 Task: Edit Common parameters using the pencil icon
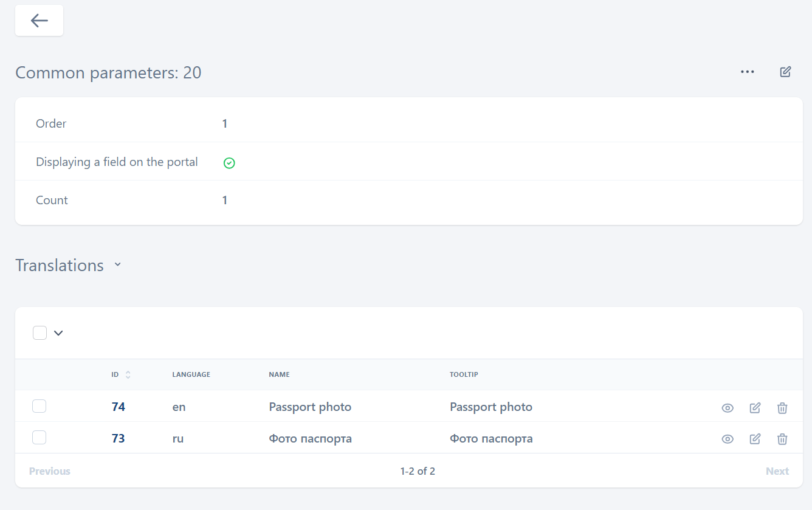(x=785, y=72)
